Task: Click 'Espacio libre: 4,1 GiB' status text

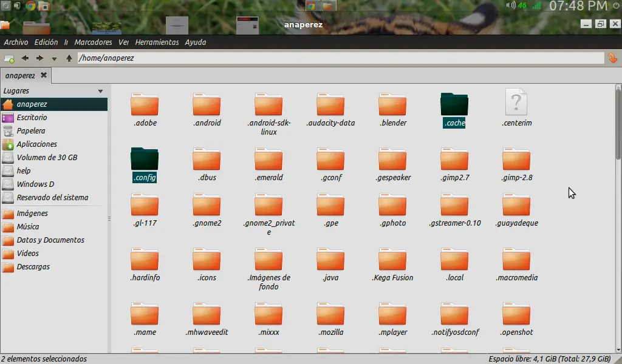Action: (x=523, y=359)
